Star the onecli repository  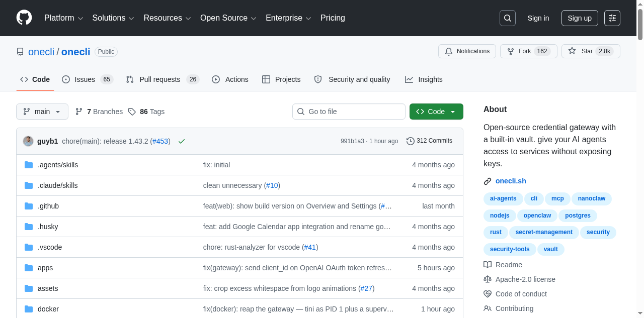591,51
